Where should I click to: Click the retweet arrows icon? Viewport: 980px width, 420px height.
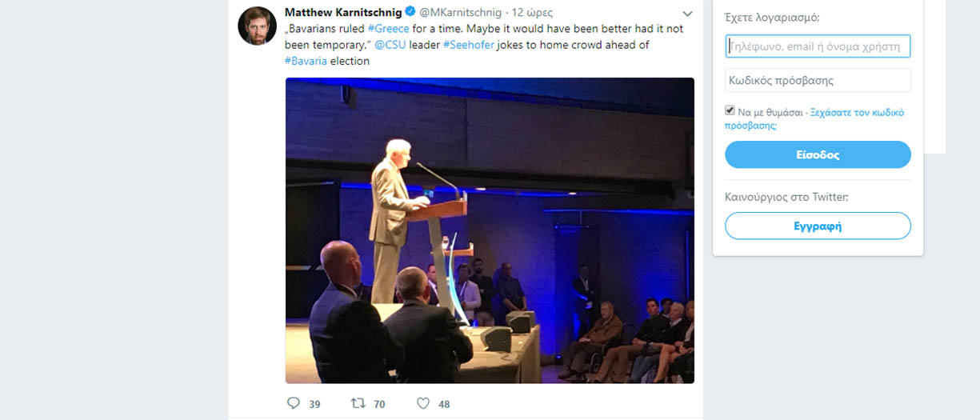point(358,403)
